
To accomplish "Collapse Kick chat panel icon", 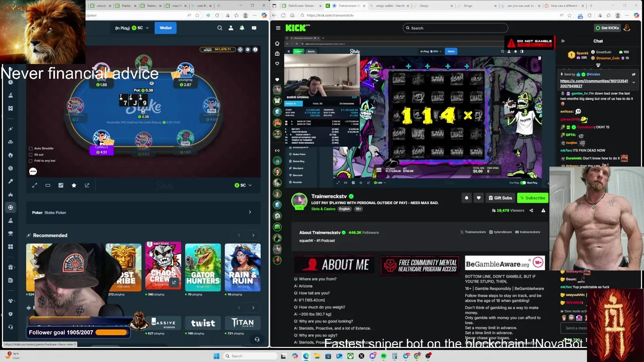I will coord(562,41).
